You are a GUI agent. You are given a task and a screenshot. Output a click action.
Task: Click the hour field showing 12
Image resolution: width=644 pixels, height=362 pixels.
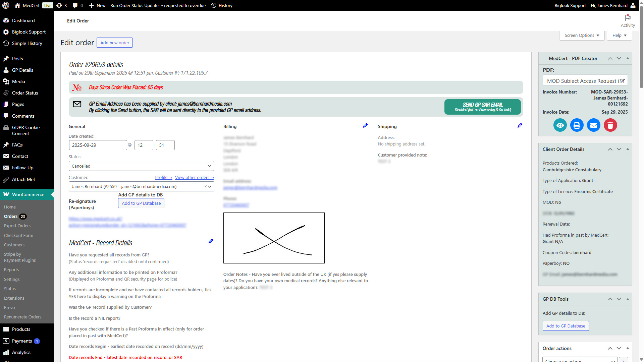tap(144, 145)
